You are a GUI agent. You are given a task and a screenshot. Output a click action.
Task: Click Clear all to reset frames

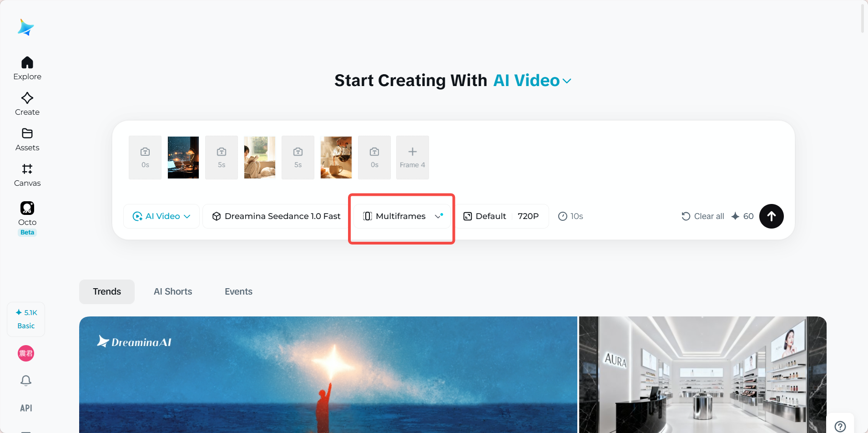(703, 216)
